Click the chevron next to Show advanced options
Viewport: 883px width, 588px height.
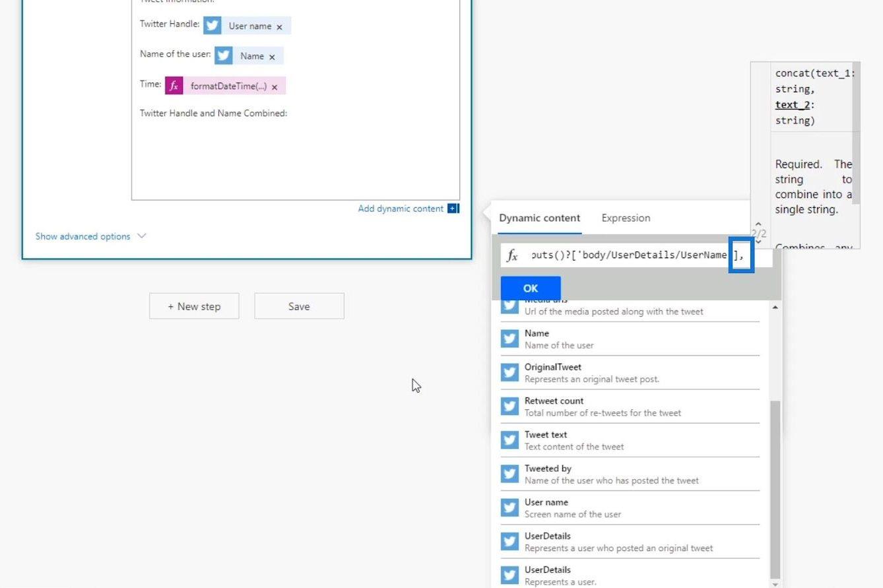141,236
